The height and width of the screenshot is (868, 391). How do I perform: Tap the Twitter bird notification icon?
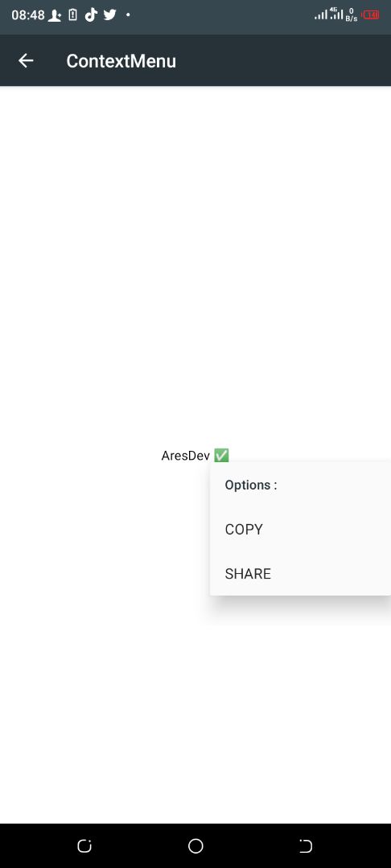tap(109, 15)
